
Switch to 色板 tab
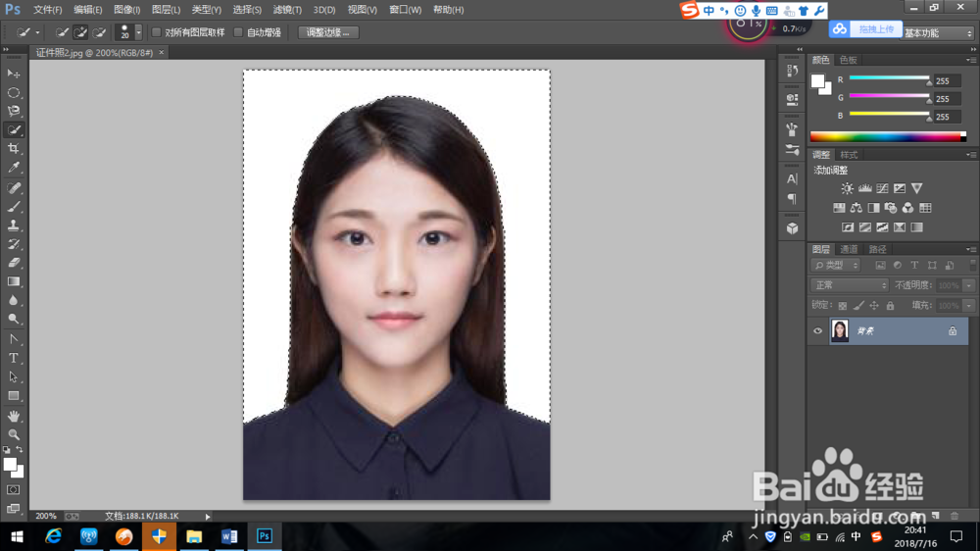[848, 60]
